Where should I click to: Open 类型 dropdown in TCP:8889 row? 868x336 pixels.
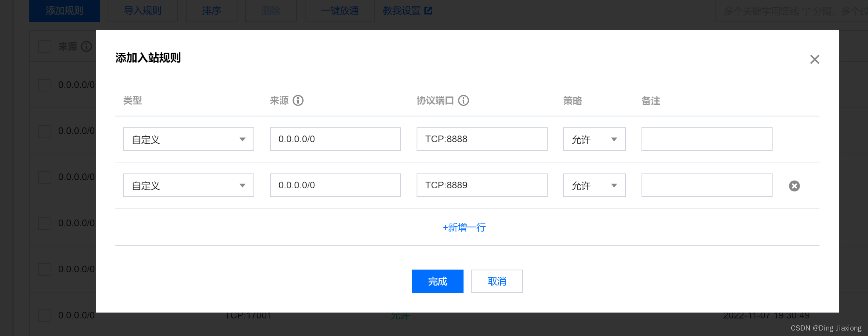tap(189, 185)
